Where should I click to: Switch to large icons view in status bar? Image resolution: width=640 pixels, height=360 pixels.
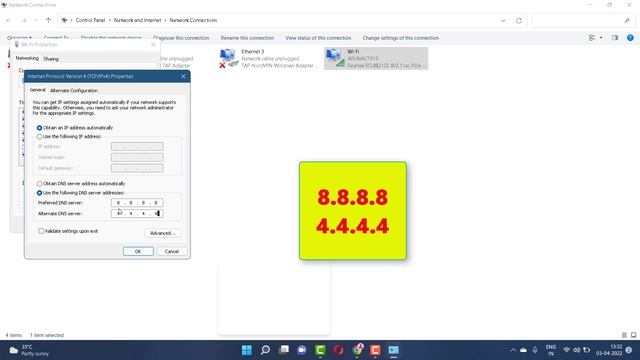click(x=633, y=335)
